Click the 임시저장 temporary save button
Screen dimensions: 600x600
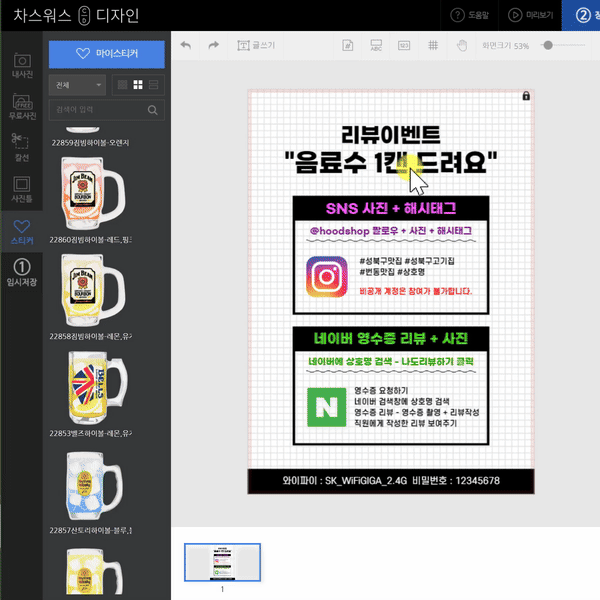pyautogui.click(x=22, y=273)
